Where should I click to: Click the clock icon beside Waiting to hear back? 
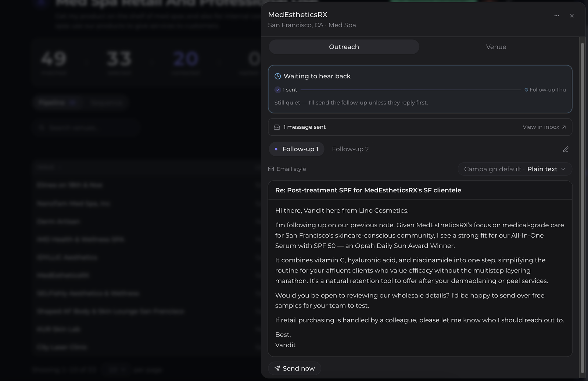[x=278, y=76]
